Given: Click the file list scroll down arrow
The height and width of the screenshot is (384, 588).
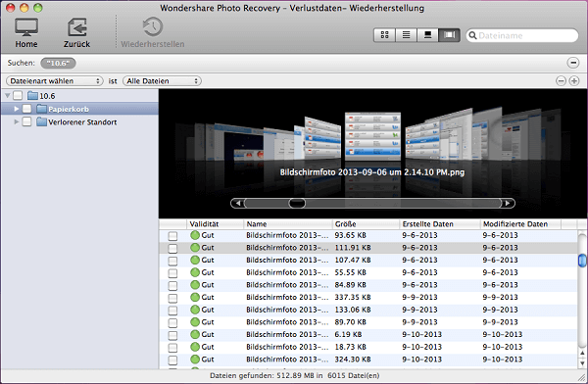Looking at the screenshot, I should (582, 363).
